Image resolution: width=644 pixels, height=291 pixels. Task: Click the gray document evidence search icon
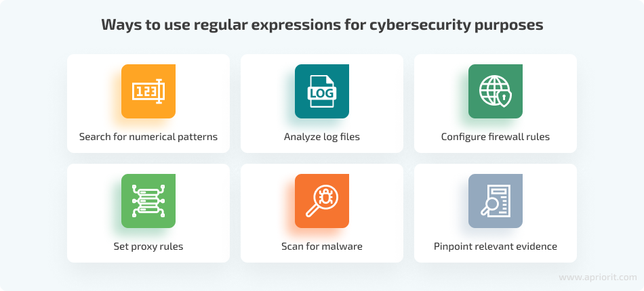point(495,201)
